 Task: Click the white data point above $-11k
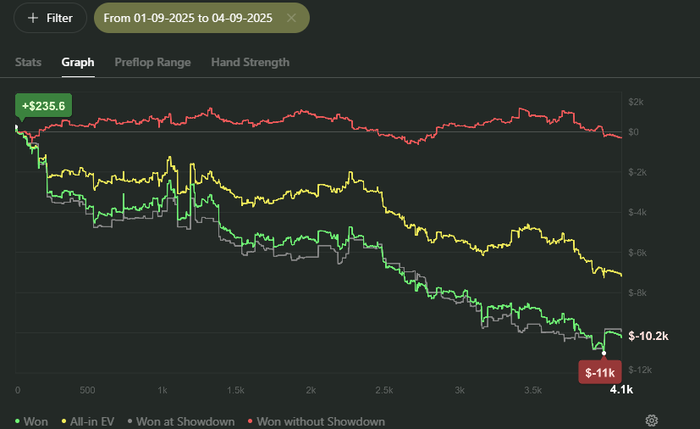[603, 351]
